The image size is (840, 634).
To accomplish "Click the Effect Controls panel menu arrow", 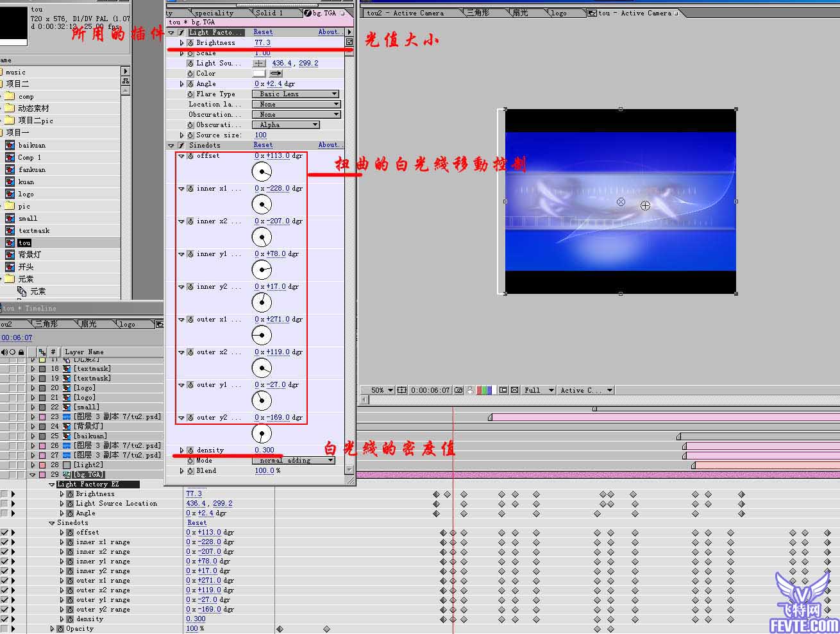I will [349, 32].
